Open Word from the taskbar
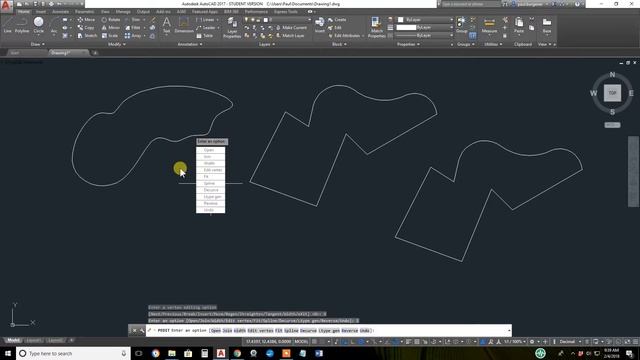 (x=319, y=353)
